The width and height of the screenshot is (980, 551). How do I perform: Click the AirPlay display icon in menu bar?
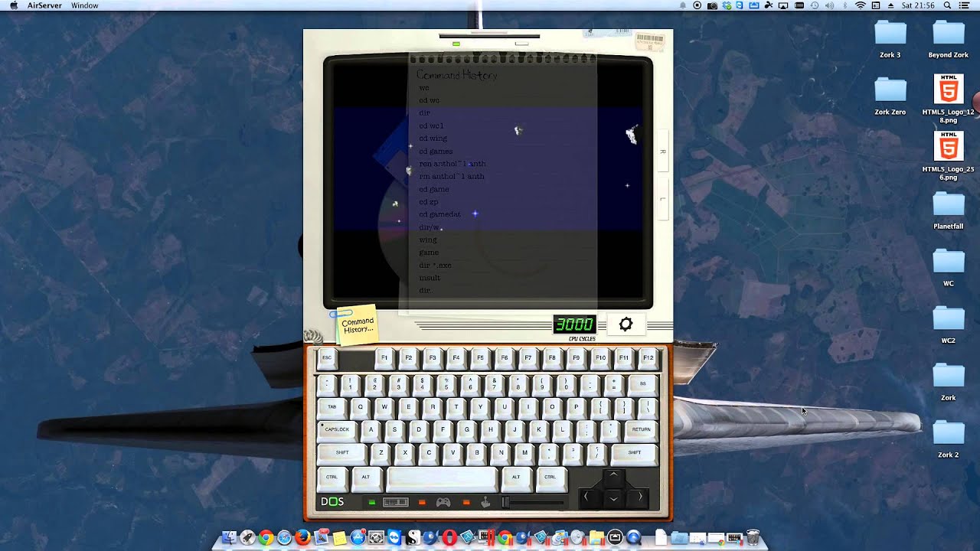pyautogui.click(x=783, y=5)
